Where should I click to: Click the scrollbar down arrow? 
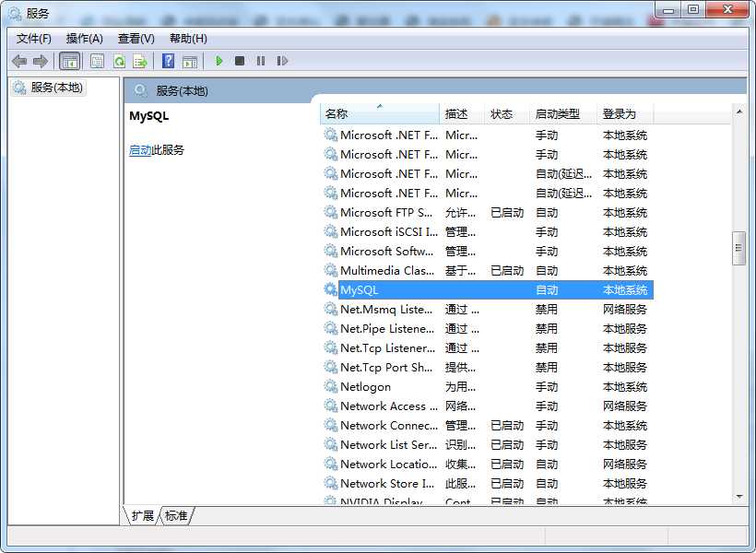pos(738,496)
